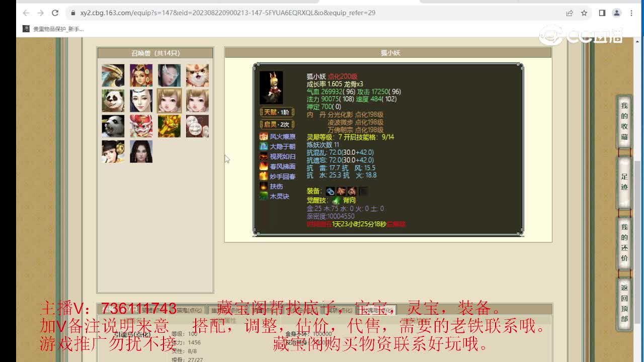644x362 pixels.
Task: Click the 1天23小时25分18秒 countdown text
Action: [359, 224]
